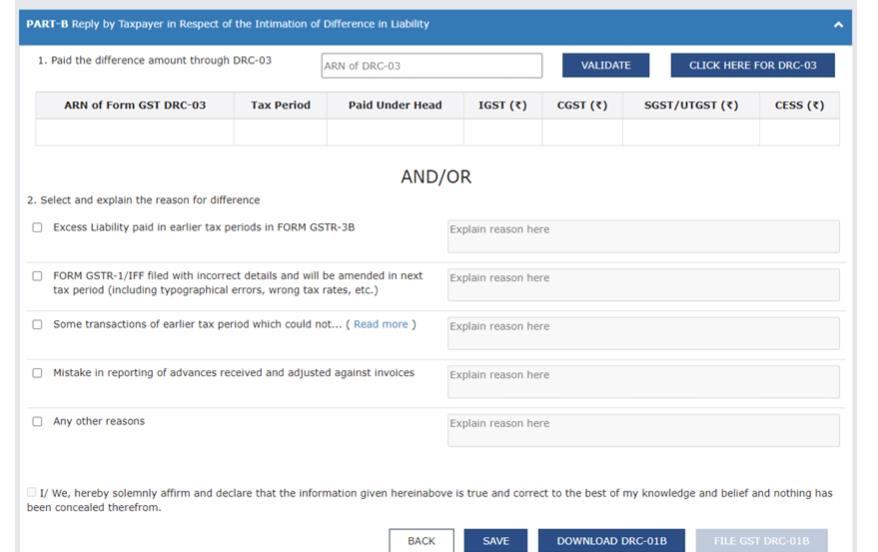878x552 pixels.
Task: Go back using the BACK button
Action: (421, 541)
